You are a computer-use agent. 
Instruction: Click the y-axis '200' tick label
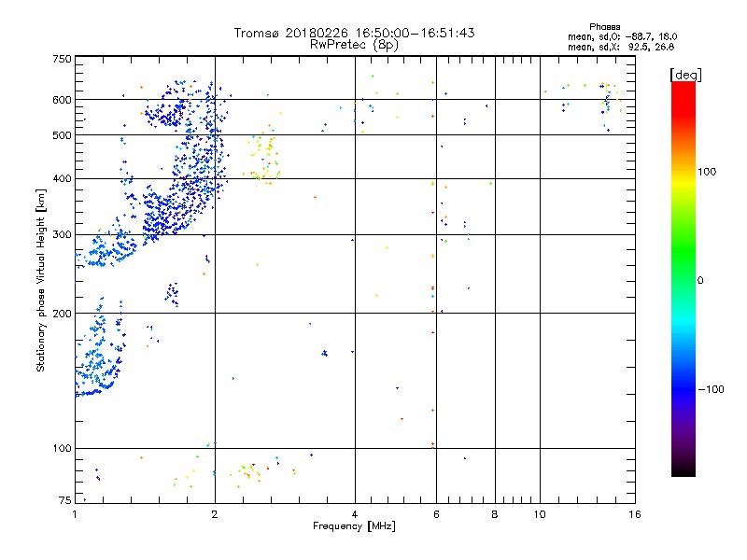point(62,314)
